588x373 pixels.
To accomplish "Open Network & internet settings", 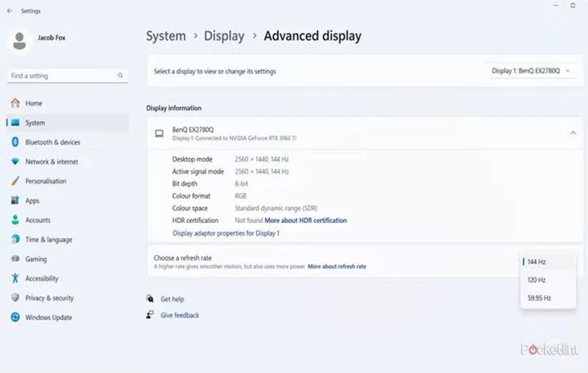I will click(x=52, y=161).
